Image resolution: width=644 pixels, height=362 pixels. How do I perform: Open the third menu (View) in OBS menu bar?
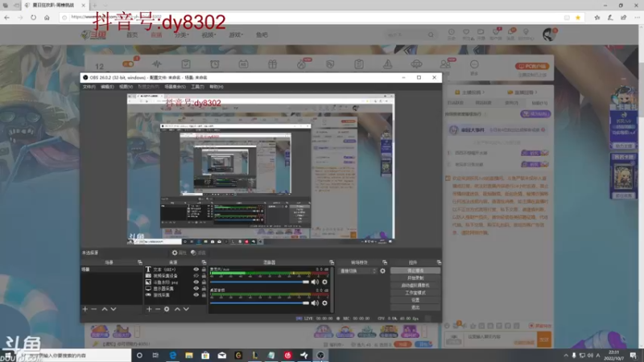(126, 87)
